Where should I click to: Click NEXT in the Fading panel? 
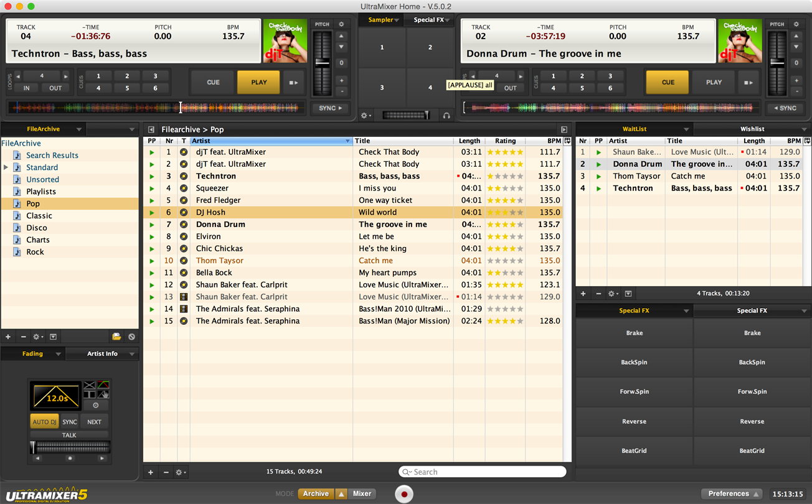94,422
